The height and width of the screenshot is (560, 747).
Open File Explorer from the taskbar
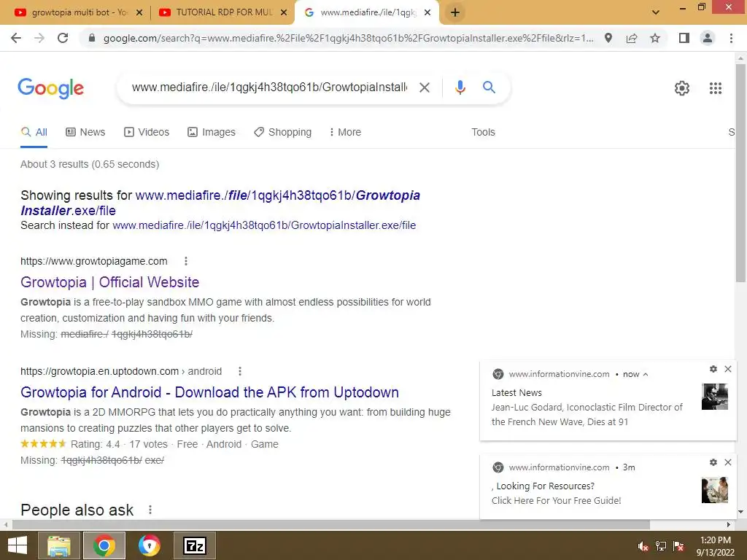[59, 545]
